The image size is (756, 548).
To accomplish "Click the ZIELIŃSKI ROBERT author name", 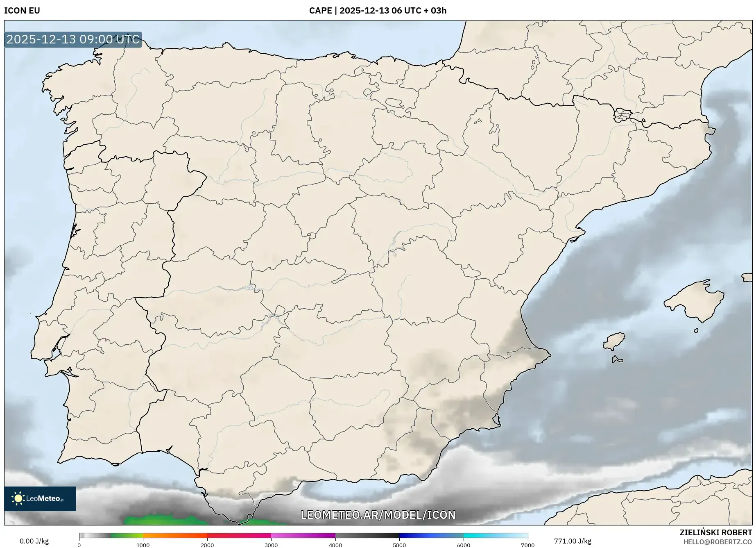I will [715, 532].
